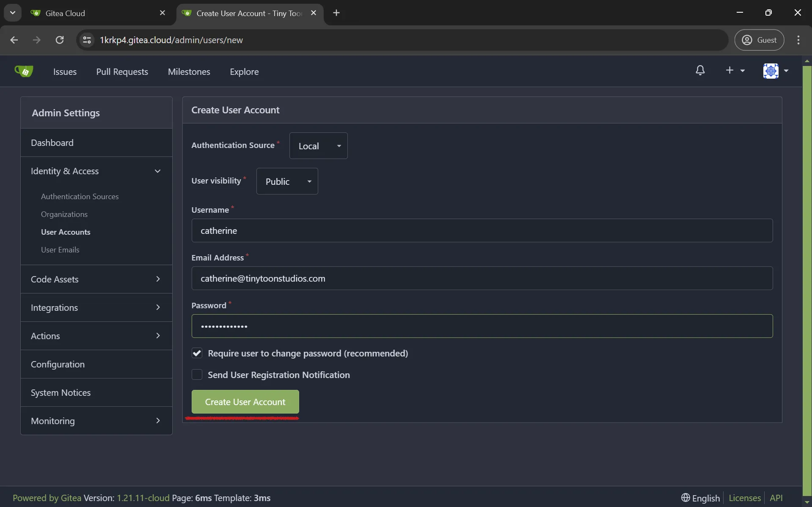Uncheck Require user to change password
This screenshot has height=507, width=812.
coord(197,353)
